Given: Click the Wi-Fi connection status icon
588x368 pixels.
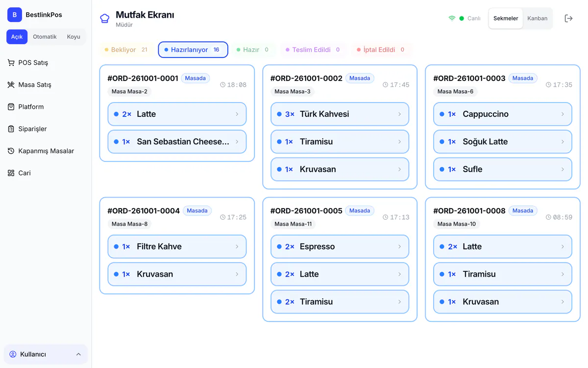Looking at the screenshot, I should coord(452,18).
